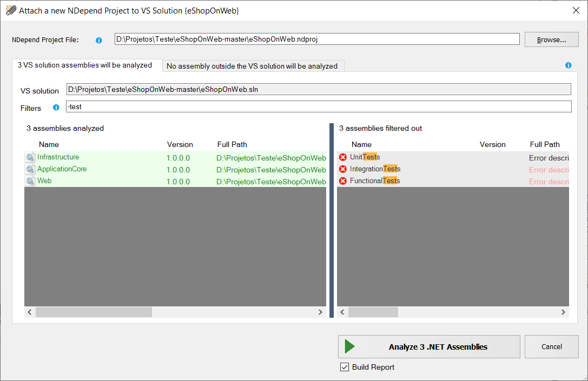
Task: Toggle the Build Report checkbox
Action: tap(345, 367)
